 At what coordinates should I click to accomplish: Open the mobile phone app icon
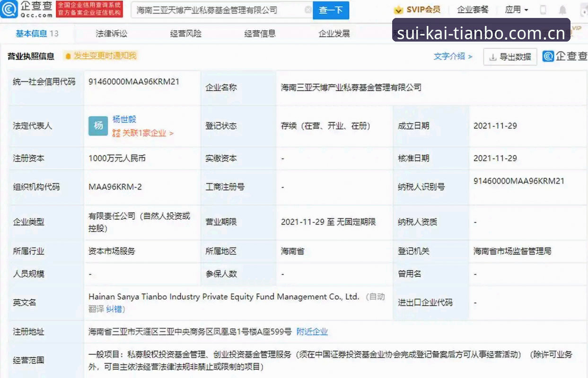click(543, 10)
